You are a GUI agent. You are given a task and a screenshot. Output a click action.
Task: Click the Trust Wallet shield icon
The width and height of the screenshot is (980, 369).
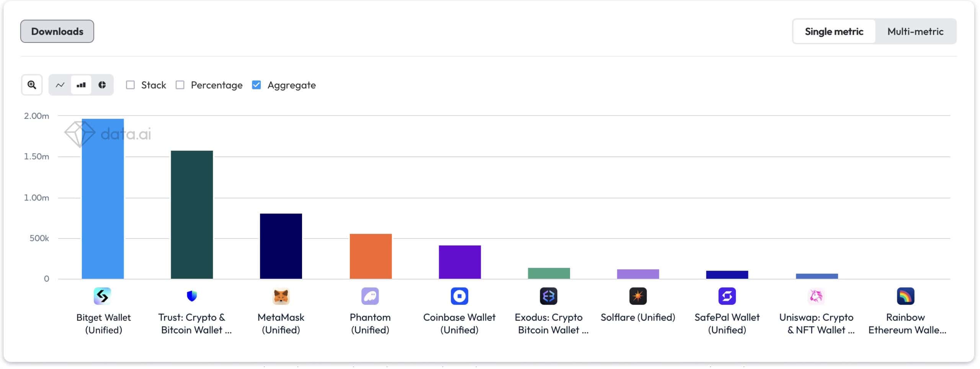[192, 296]
